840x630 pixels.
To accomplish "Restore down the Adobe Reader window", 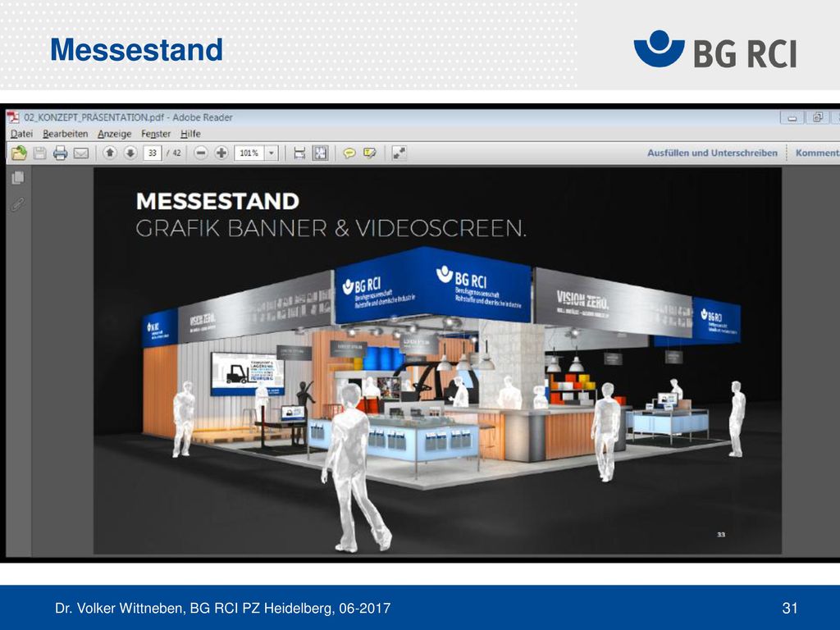I will [818, 117].
